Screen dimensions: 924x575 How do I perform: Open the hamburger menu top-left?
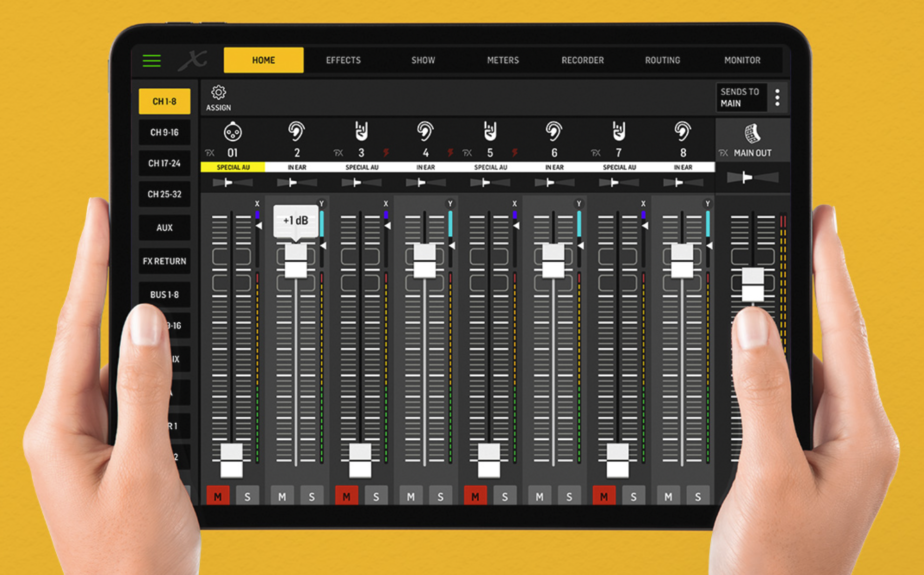(151, 60)
